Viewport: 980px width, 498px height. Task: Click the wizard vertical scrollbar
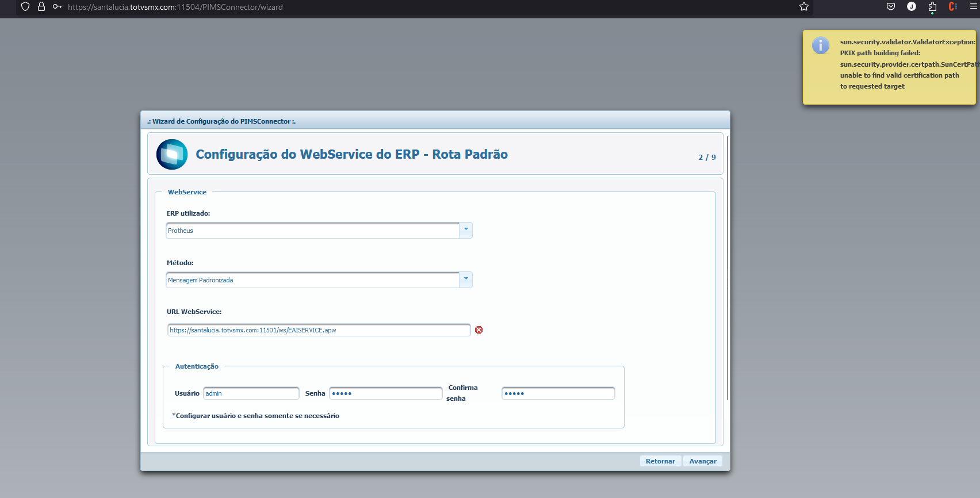[728, 268]
